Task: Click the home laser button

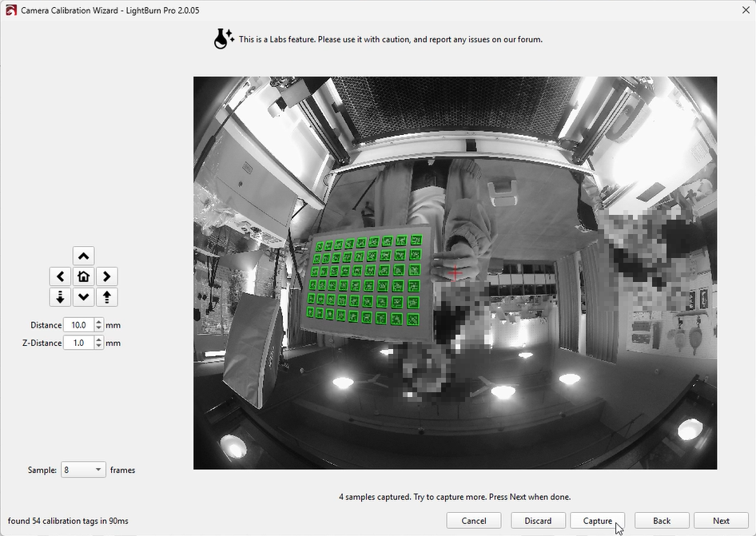Action: click(x=83, y=276)
